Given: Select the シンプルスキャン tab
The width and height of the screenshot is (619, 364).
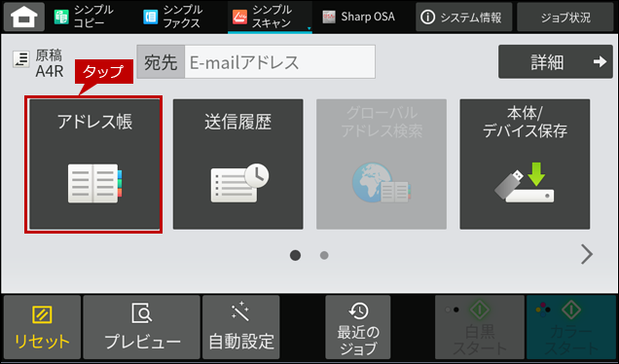Looking at the screenshot, I should tap(270, 17).
